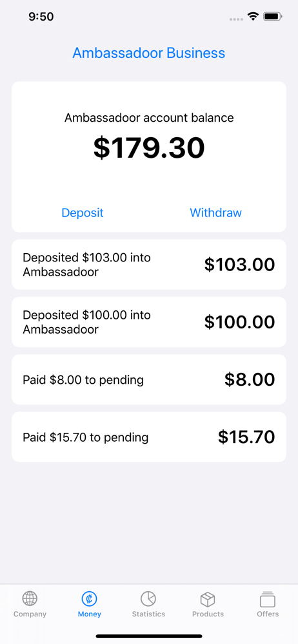Tap the Withdraw button

point(215,213)
